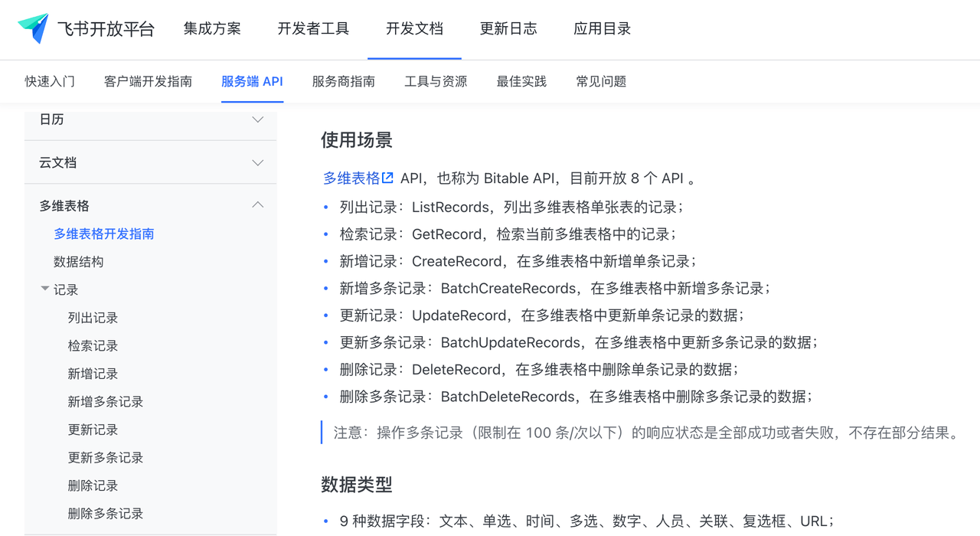Viewport: 980px width, 536px height.
Task: Collapse the 记录 tree node triangle
Action: pos(45,289)
